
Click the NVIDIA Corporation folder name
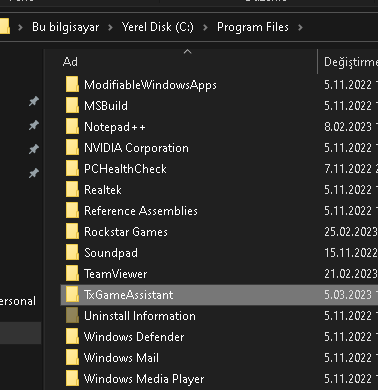(x=136, y=148)
